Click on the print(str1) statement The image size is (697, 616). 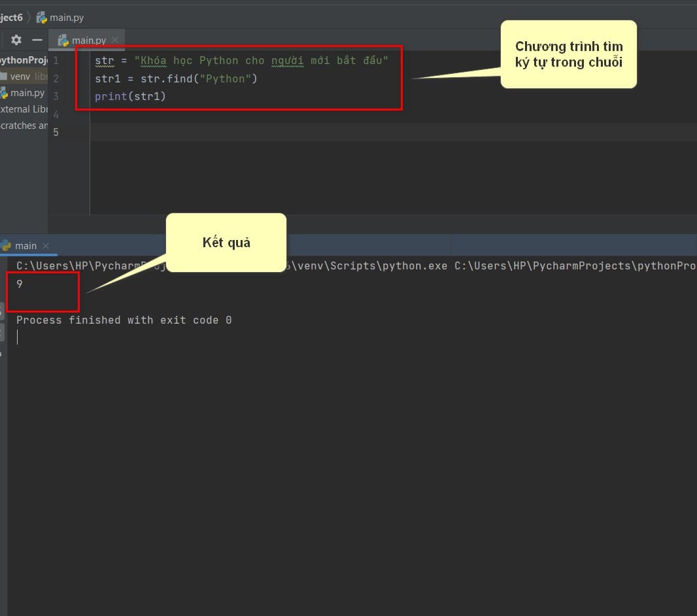130,97
